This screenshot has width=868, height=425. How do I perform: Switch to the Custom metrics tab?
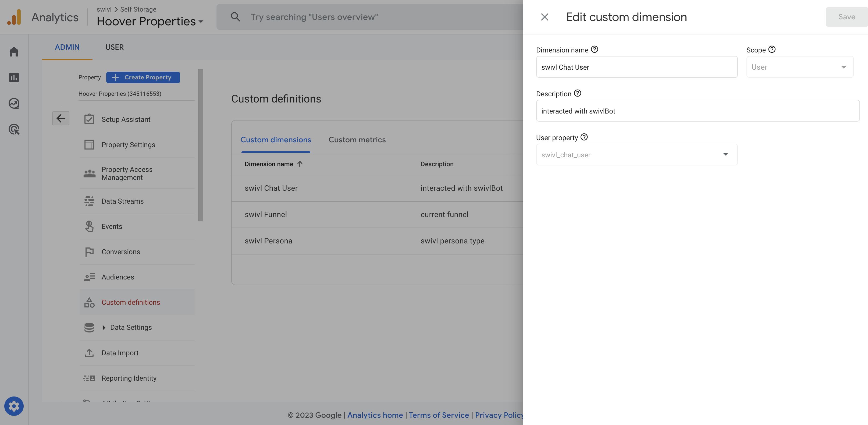pyautogui.click(x=357, y=140)
